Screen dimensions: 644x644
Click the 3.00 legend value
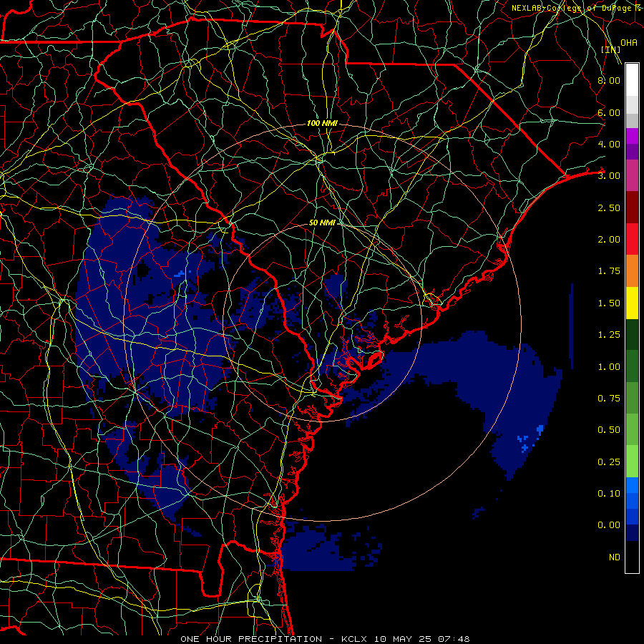pos(609,176)
